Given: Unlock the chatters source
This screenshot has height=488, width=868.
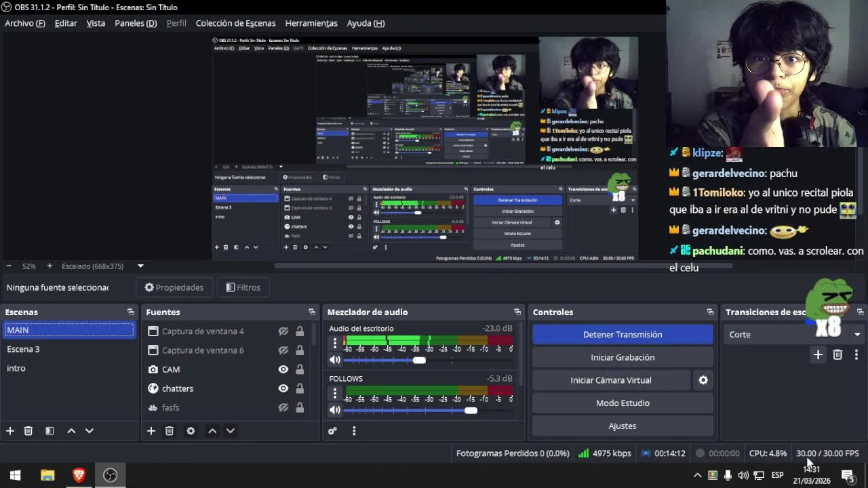Looking at the screenshot, I should (x=300, y=388).
